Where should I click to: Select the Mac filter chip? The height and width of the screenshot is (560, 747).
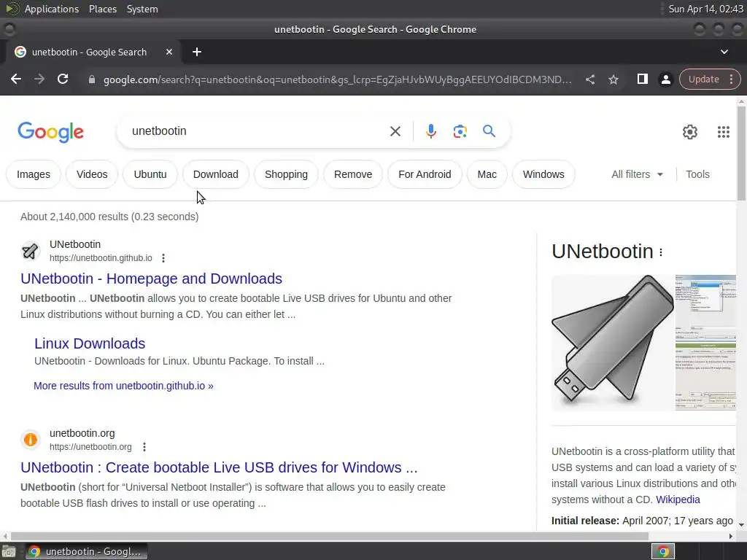(x=487, y=174)
